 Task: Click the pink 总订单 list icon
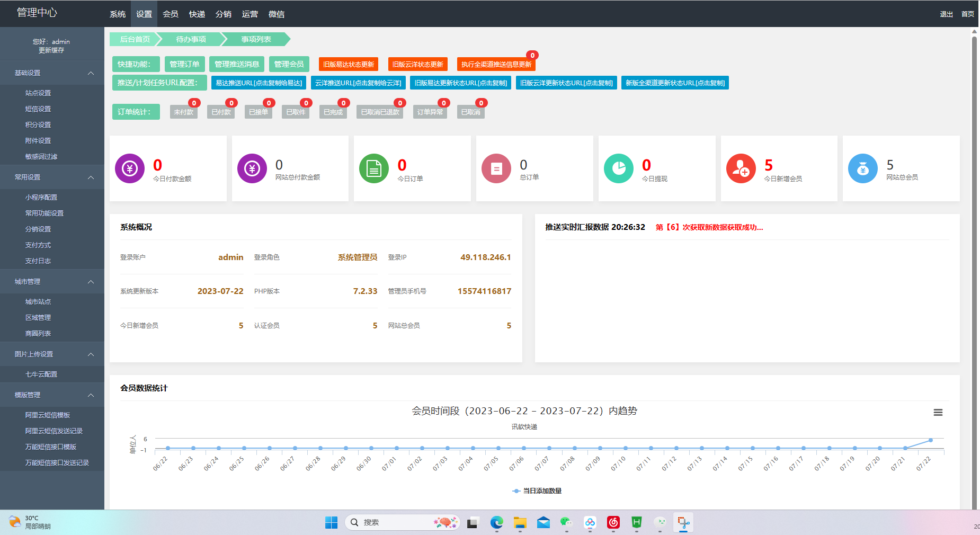click(496, 168)
